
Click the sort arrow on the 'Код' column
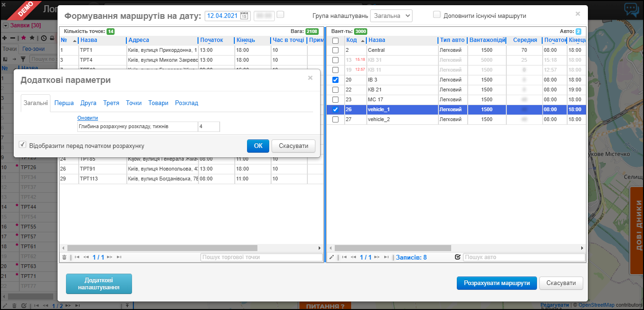(363, 41)
